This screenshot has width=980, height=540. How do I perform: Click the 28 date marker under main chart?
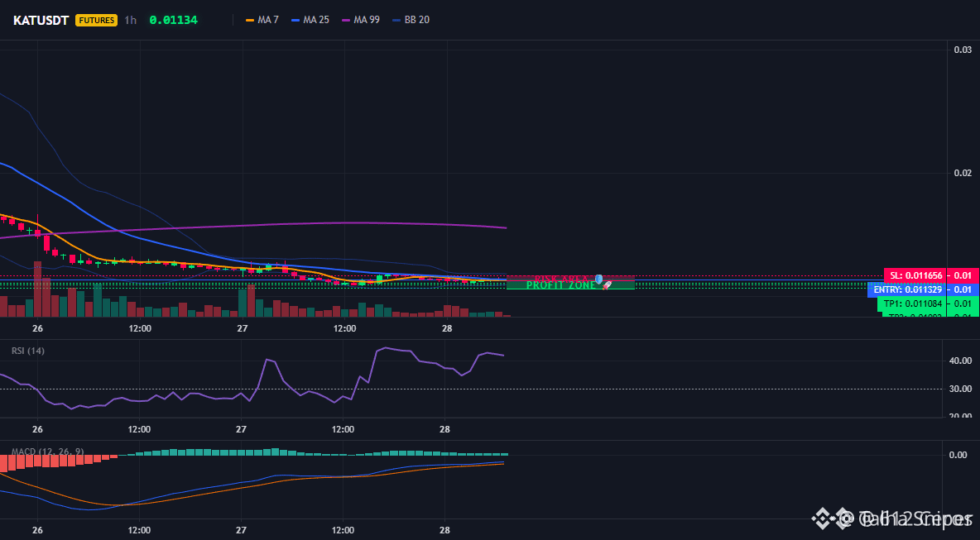click(447, 328)
